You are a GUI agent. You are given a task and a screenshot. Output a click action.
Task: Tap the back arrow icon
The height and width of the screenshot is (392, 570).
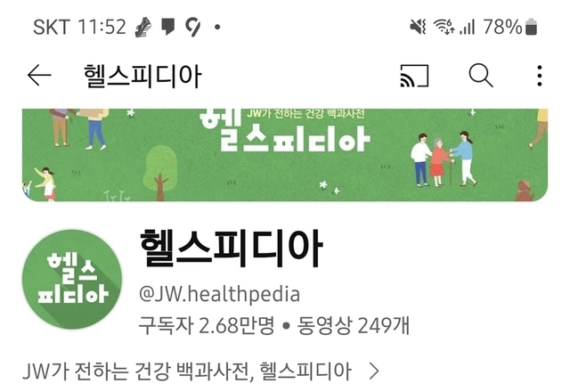coord(39,75)
